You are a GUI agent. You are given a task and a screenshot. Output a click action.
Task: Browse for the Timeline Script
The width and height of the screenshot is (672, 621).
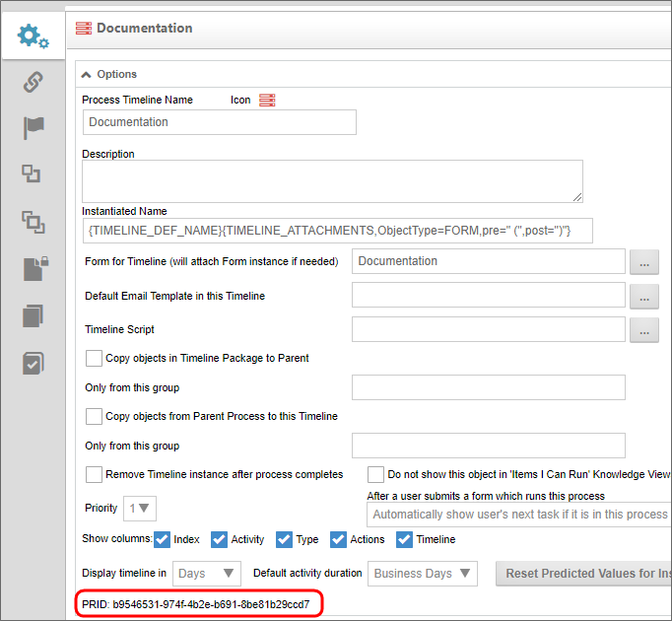point(643,330)
